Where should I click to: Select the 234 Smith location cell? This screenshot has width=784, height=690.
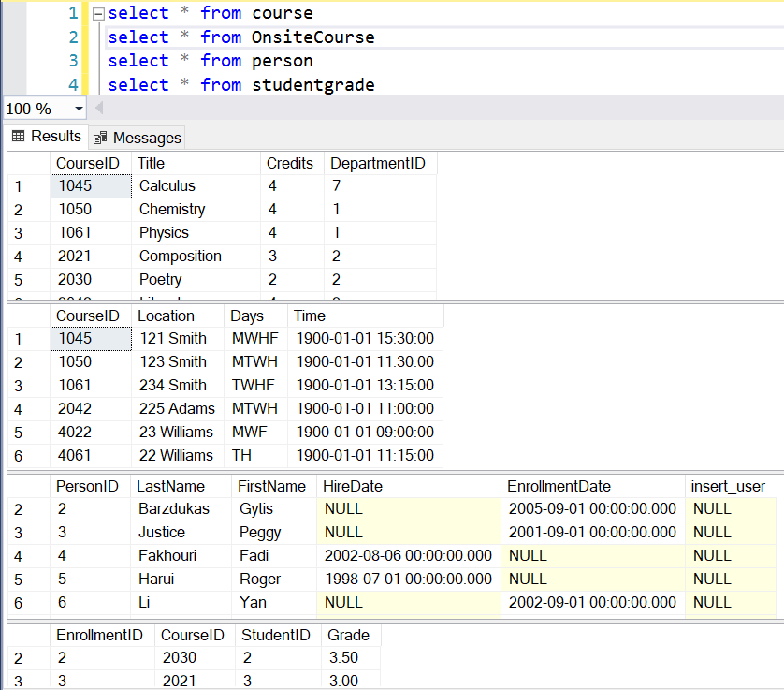178,386
